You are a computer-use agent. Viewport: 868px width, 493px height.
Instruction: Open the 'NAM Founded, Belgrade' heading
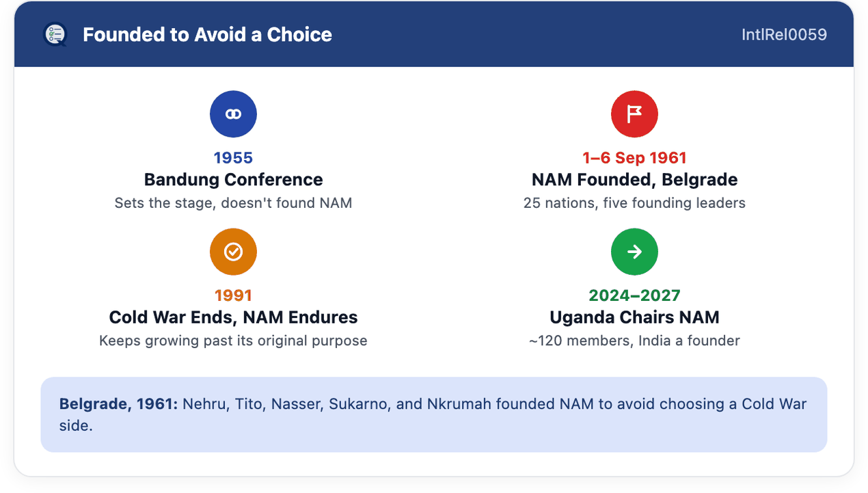click(634, 180)
